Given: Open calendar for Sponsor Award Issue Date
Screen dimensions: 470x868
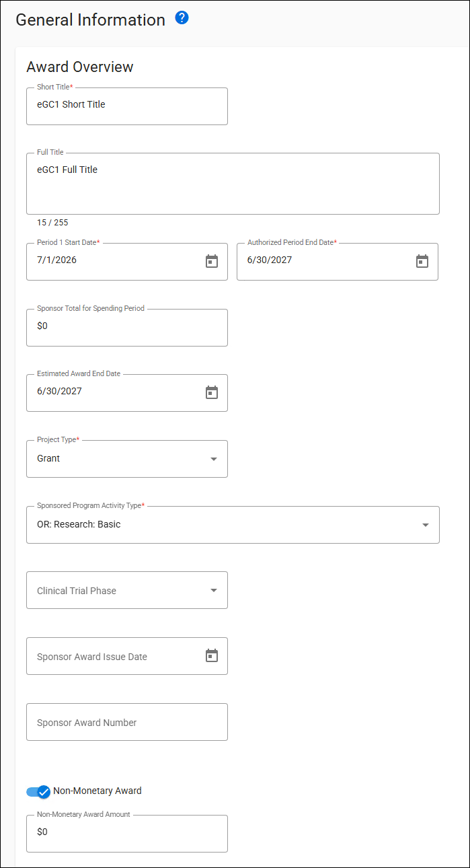Looking at the screenshot, I should [212, 655].
